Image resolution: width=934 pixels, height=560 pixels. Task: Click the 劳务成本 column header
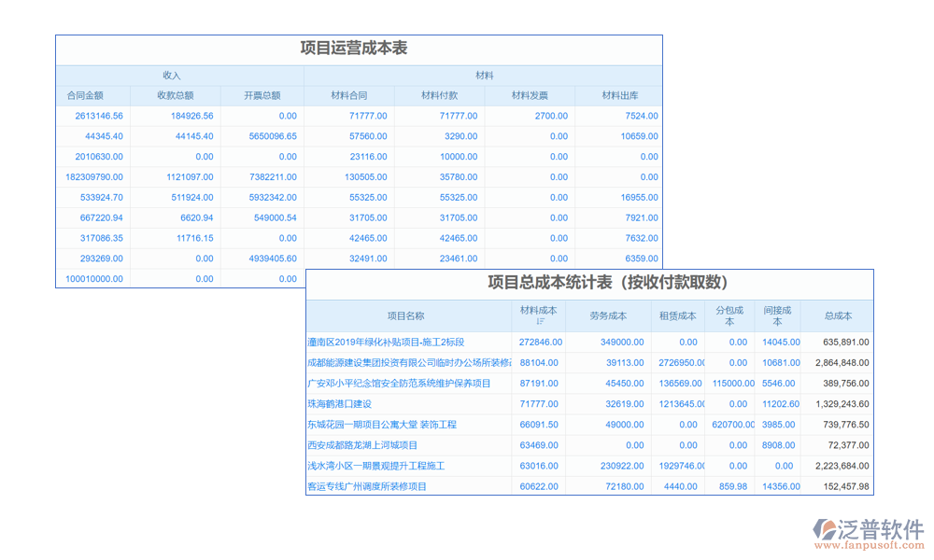[609, 315]
